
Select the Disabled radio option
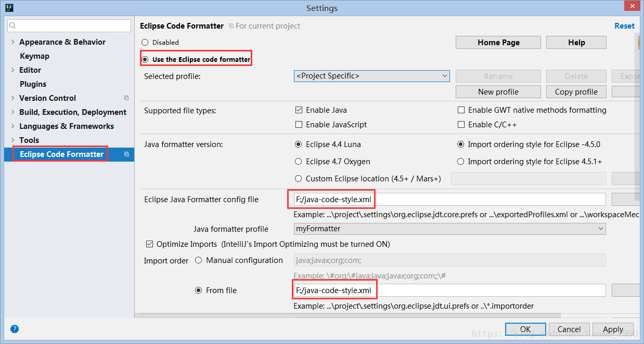(x=145, y=43)
